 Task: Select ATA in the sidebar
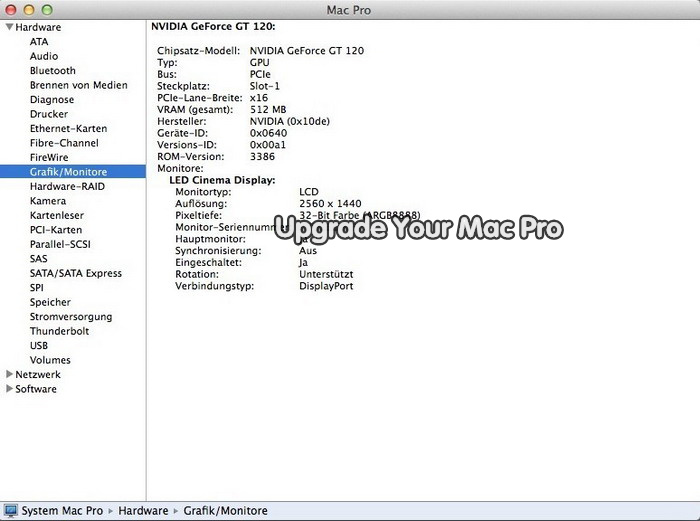click(38, 42)
